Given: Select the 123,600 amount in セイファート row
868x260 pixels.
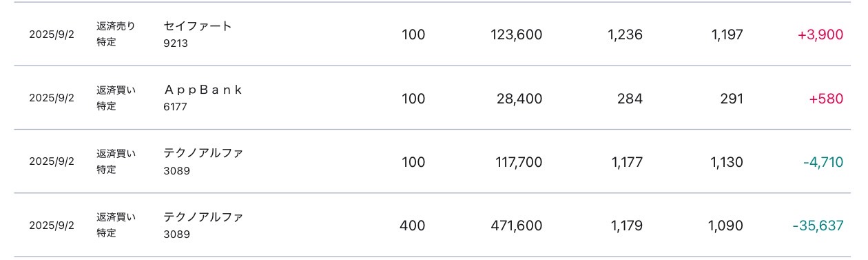Looking at the screenshot, I should click(x=516, y=34).
